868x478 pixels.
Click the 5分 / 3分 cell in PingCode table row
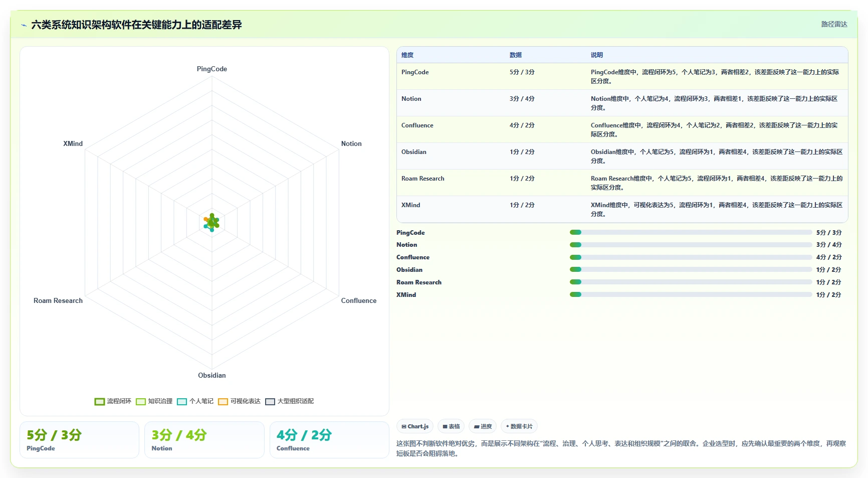(x=522, y=72)
